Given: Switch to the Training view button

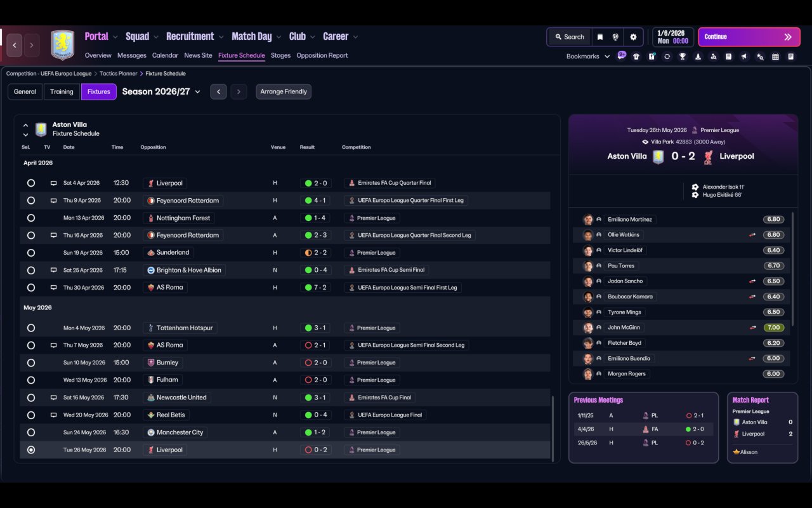Looking at the screenshot, I should [x=62, y=91].
